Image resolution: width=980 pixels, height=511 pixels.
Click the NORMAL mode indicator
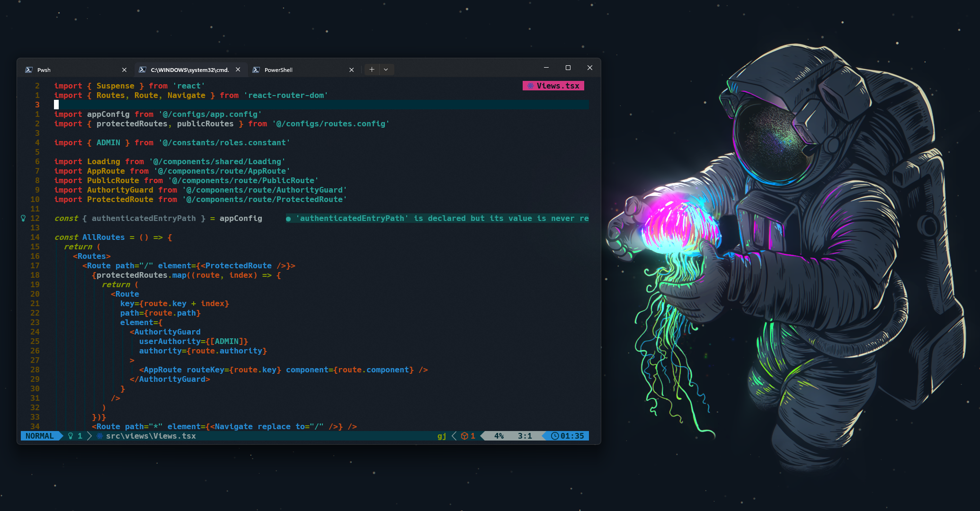[39, 436]
